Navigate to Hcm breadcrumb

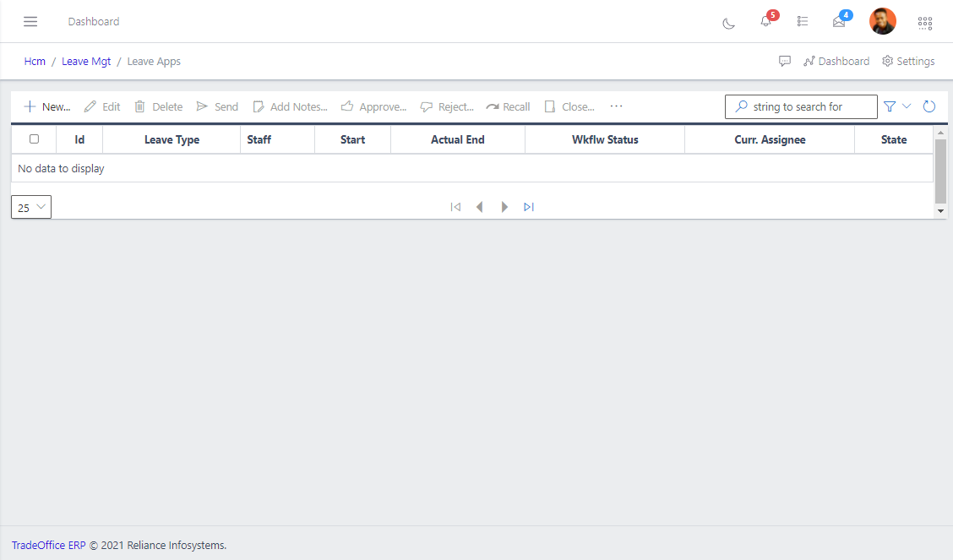(x=35, y=61)
